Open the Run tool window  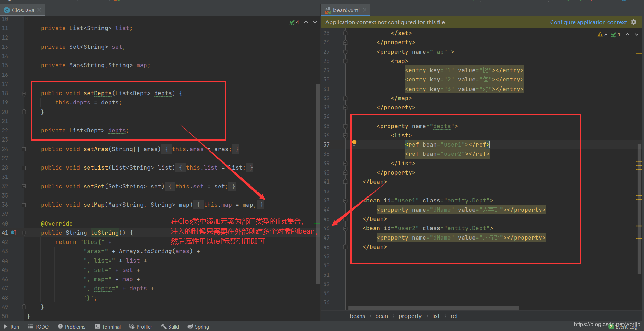tap(11, 327)
